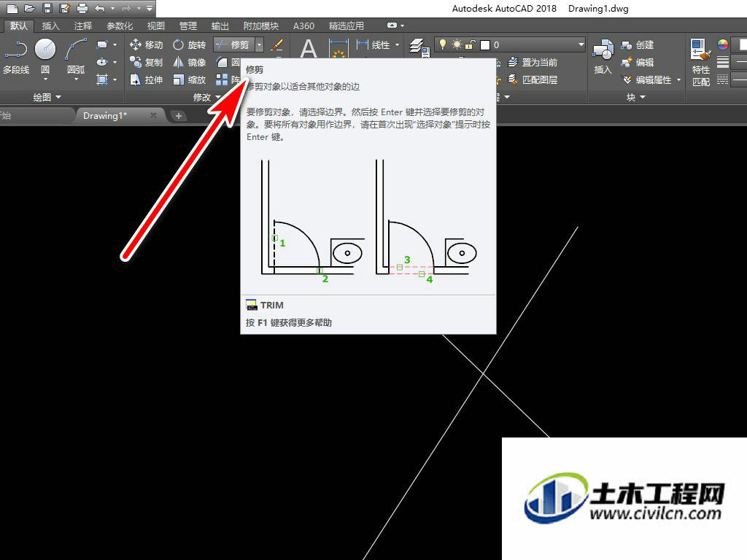Switch to the 参数化 ribbon tab
Image resolution: width=747 pixels, height=560 pixels.
click(120, 26)
